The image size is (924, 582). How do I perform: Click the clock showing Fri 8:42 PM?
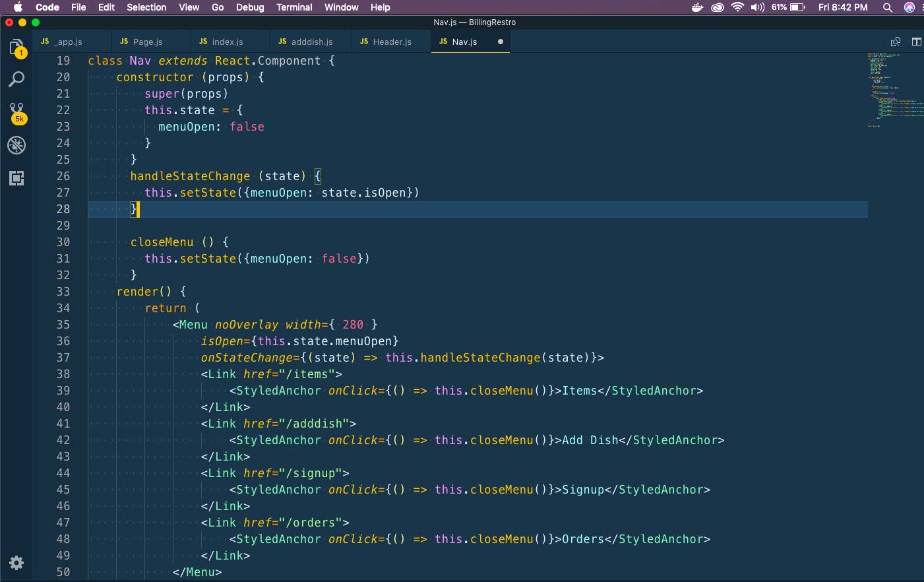pos(843,7)
